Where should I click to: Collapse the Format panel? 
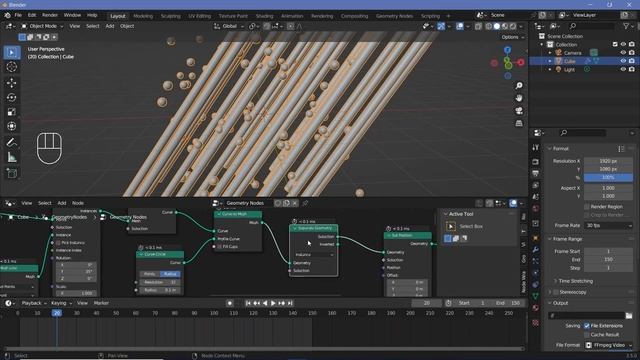pos(550,149)
